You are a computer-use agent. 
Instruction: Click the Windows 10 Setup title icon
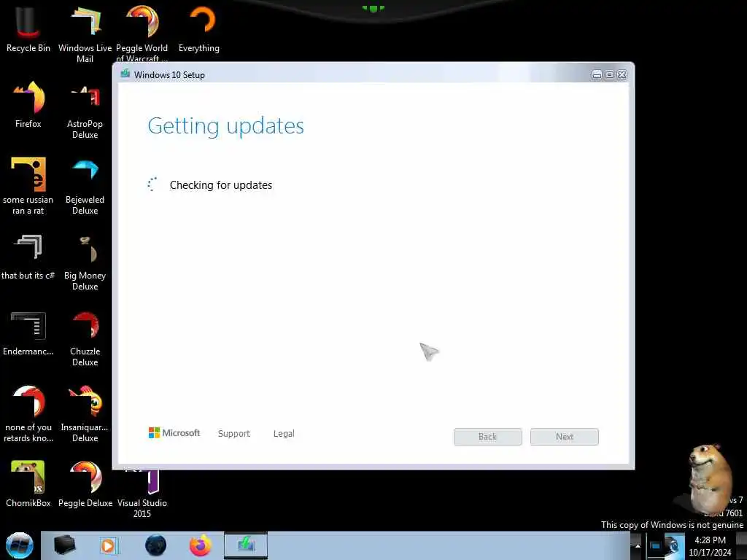click(x=125, y=74)
